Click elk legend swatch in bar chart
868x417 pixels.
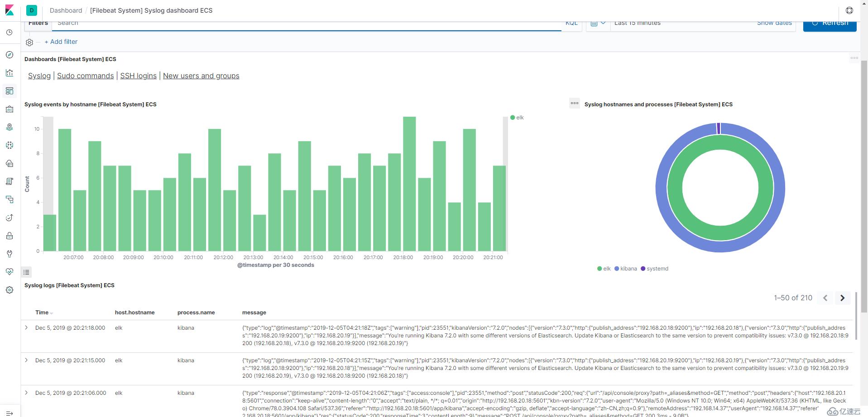[513, 118]
